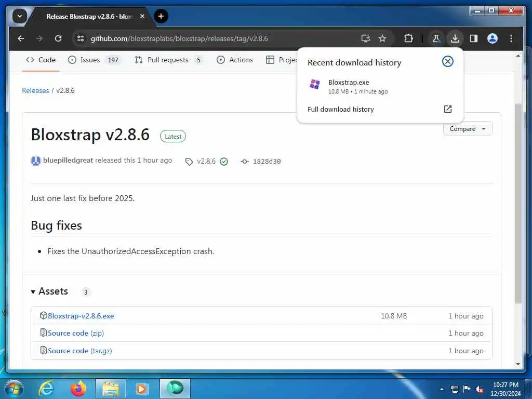Download Source code (zip)

point(76,333)
